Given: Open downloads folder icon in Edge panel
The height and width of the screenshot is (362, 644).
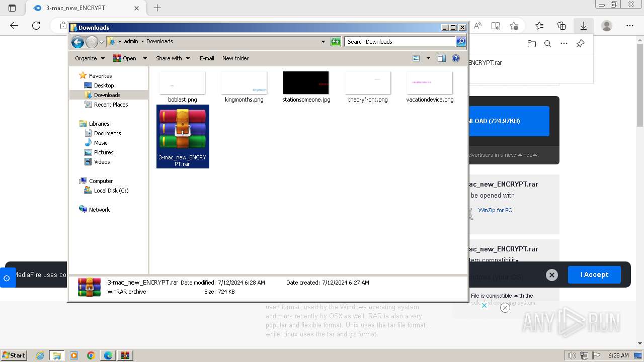Looking at the screenshot, I should tap(532, 44).
